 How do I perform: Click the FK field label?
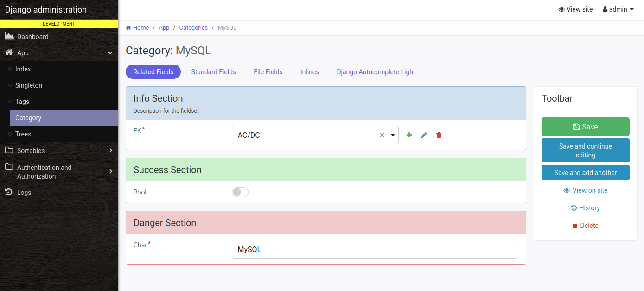[137, 131]
